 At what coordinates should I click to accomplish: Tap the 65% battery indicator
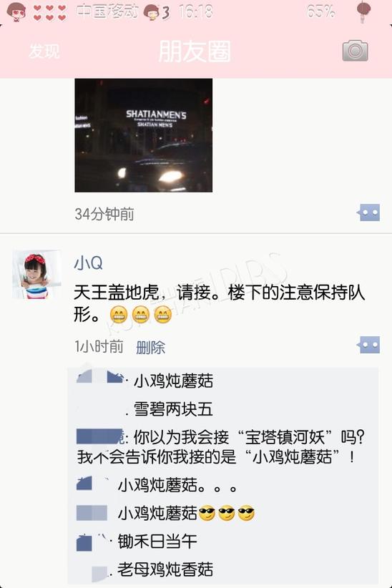coord(320,11)
